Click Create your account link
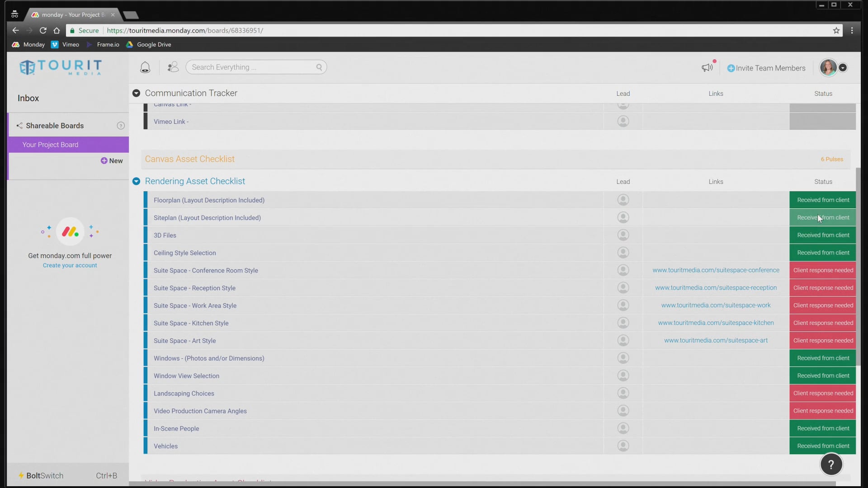The width and height of the screenshot is (868, 488). [x=70, y=265]
